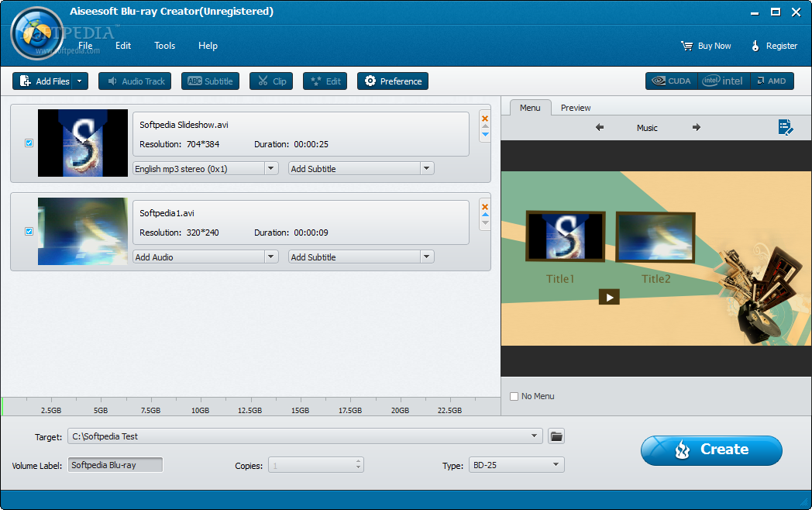Click Softpedia1.avi file name

[167, 213]
